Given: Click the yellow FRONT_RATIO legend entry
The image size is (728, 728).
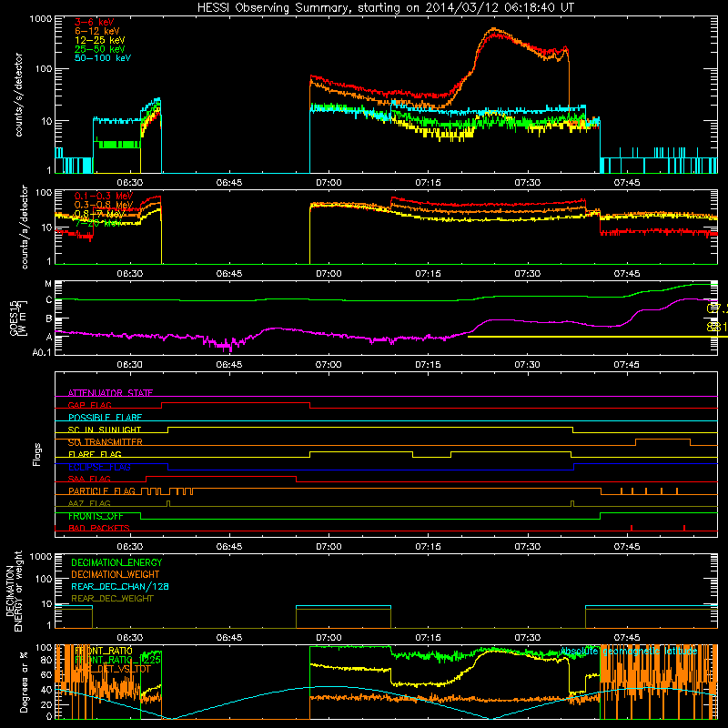Looking at the screenshot, I should tap(104, 651).
